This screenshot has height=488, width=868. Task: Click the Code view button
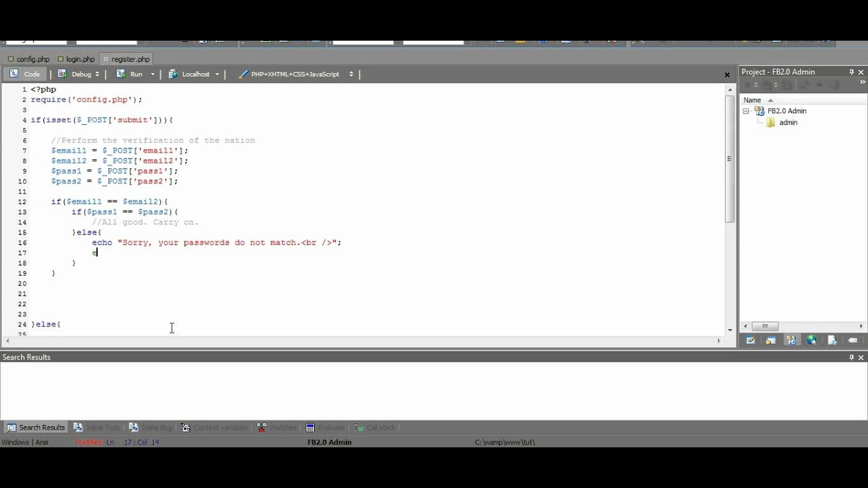pyautogui.click(x=26, y=74)
